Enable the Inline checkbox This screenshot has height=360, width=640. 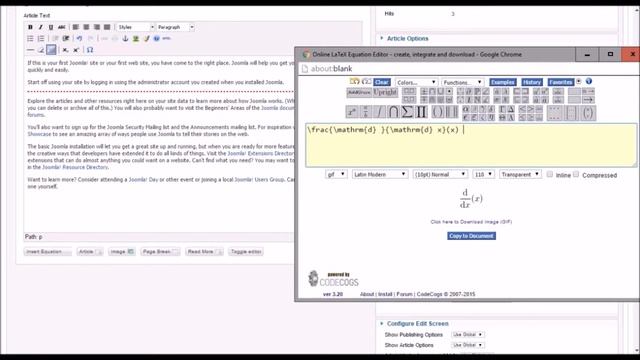coord(550,174)
